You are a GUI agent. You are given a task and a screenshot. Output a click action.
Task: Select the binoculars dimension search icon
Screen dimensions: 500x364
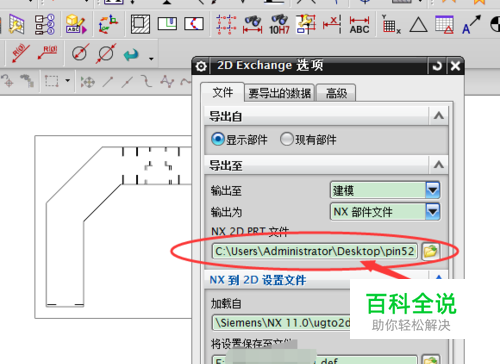(253, 24)
